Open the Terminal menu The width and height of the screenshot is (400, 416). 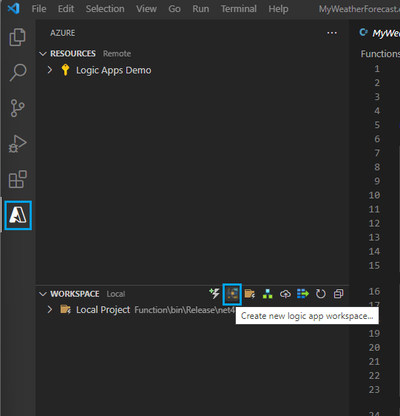pyautogui.click(x=239, y=9)
